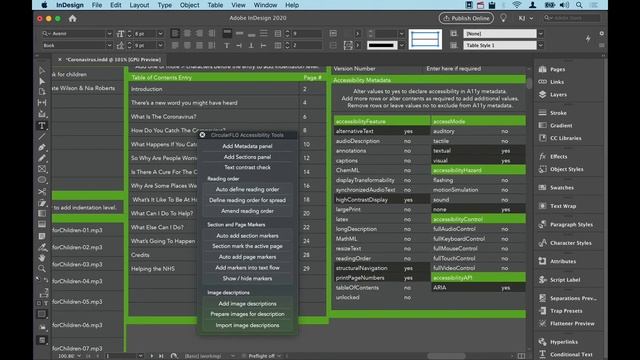The image size is (640, 360).
Task: Open the Window menu
Action: pyautogui.click(x=265, y=5)
